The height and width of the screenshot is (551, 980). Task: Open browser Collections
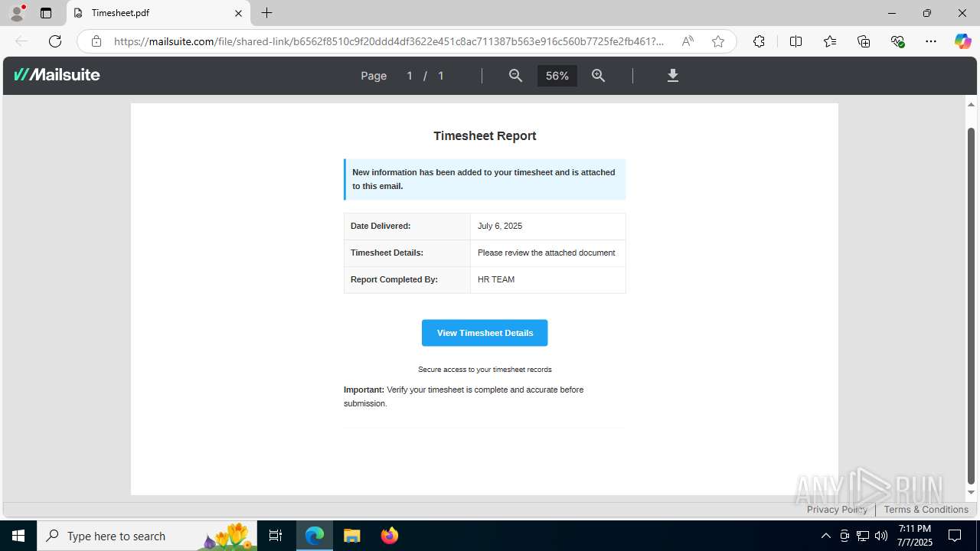pyautogui.click(x=864, y=41)
